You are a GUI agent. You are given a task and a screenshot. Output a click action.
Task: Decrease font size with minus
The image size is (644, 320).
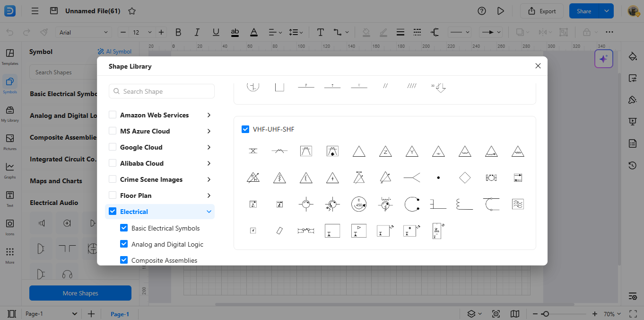(123, 32)
